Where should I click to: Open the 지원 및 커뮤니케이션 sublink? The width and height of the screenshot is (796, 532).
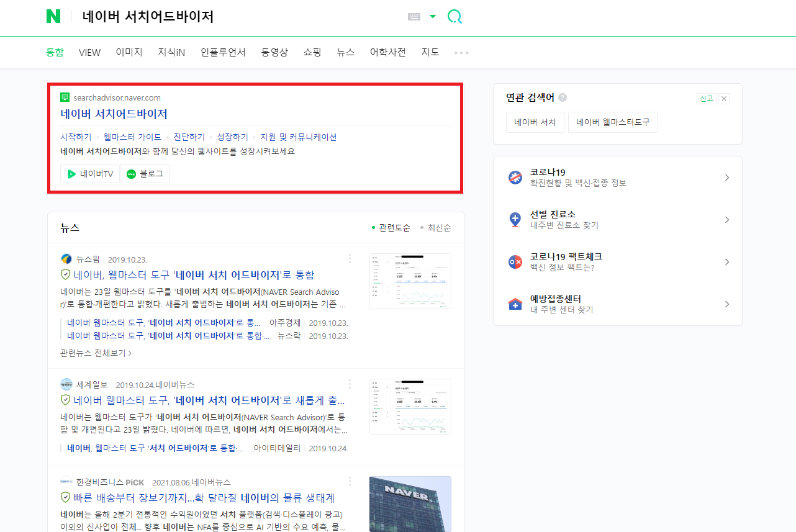pyautogui.click(x=299, y=137)
